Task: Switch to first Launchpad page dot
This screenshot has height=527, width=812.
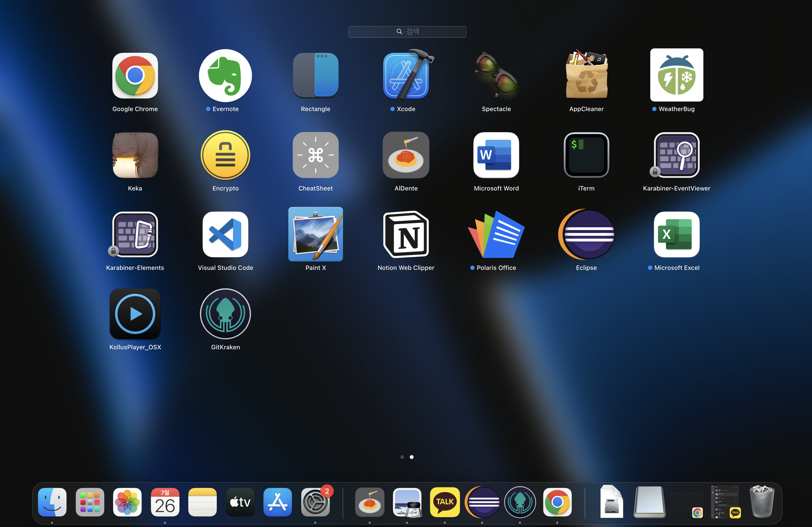Action: pyautogui.click(x=402, y=457)
